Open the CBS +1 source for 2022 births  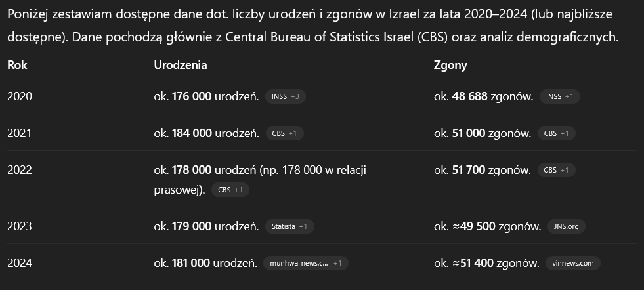click(230, 190)
